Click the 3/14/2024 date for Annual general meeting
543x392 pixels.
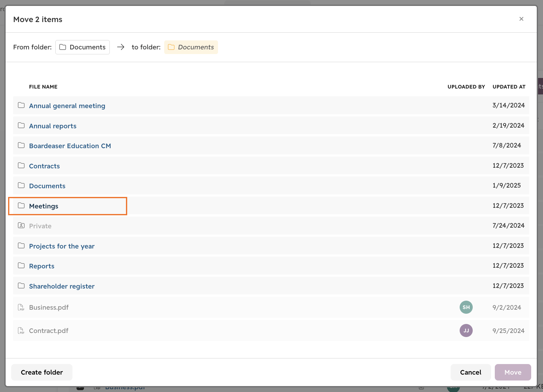[x=508, y=105]
